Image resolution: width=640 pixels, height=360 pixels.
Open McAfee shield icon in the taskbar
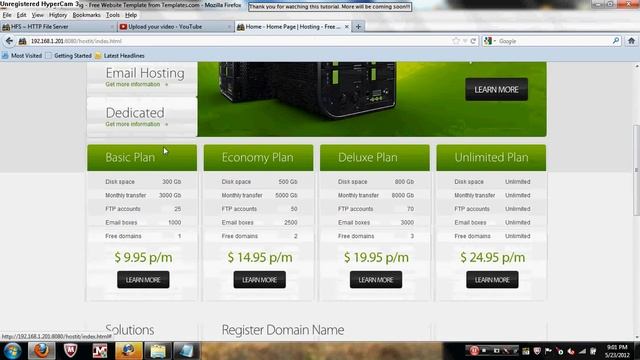click(71, 351)
